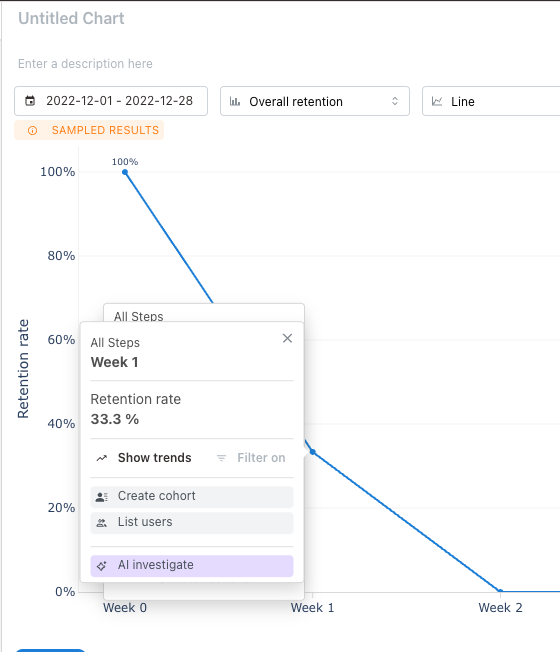Viewport: 560px width, 652px height.
Task: Open the Line chart type dropdown
Action: click(491, 101)
